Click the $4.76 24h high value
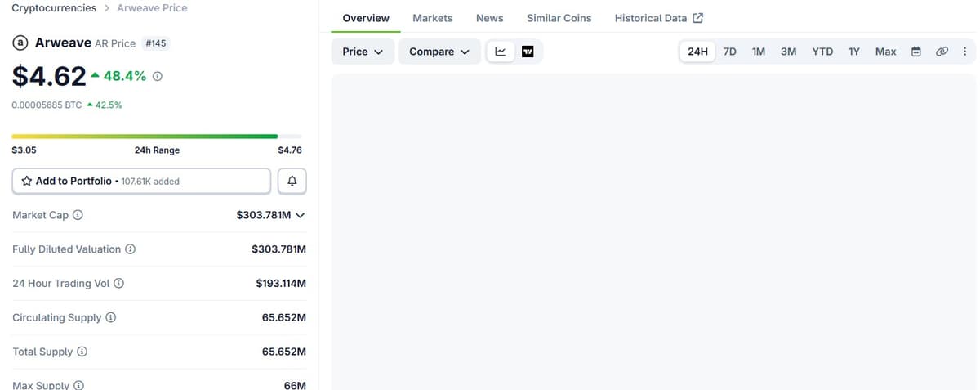Screen dimensions: 980x390 (290, 150)
